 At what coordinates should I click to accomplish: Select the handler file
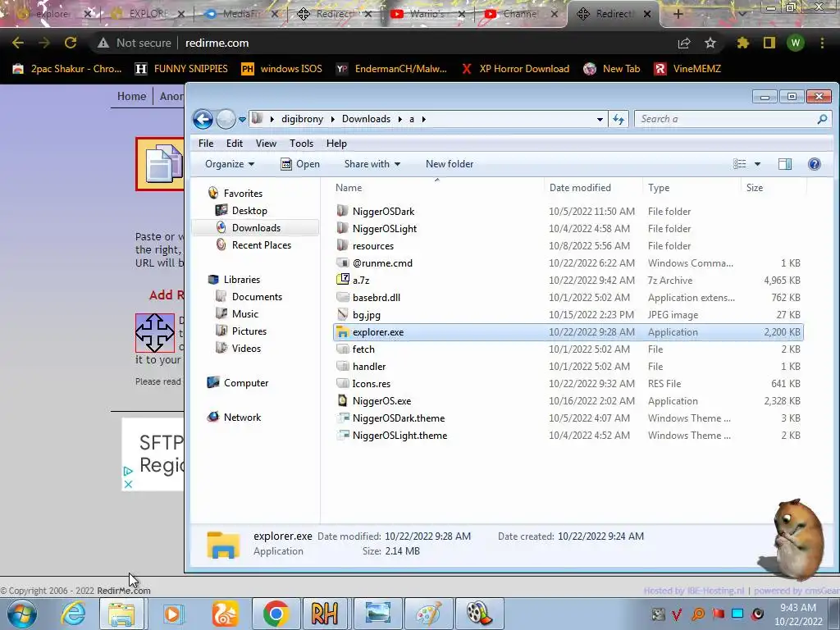368,366
